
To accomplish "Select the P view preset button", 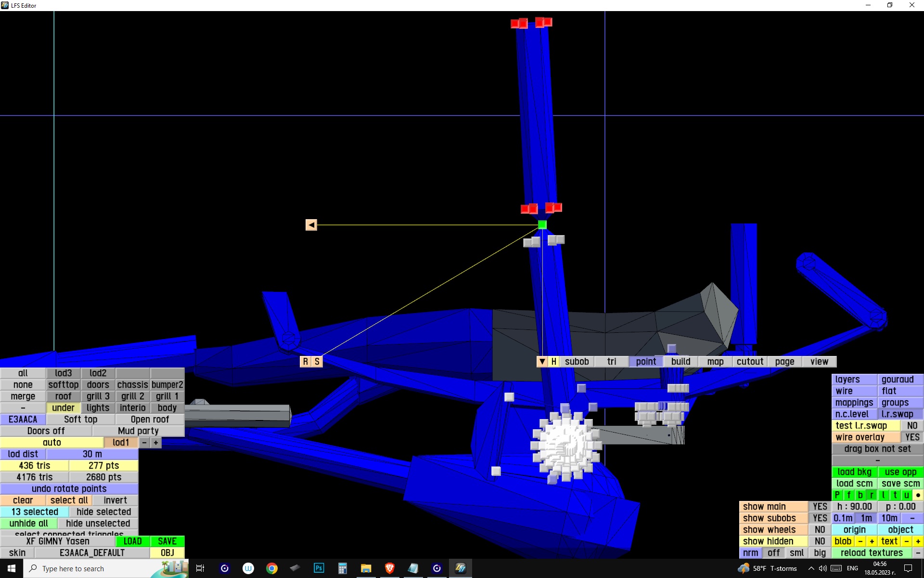I will (837, 495).
